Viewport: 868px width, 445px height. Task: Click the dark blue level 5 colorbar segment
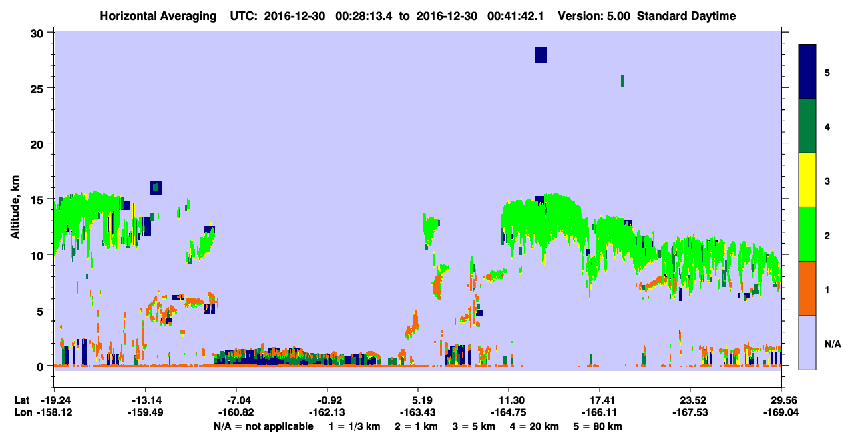807,72
